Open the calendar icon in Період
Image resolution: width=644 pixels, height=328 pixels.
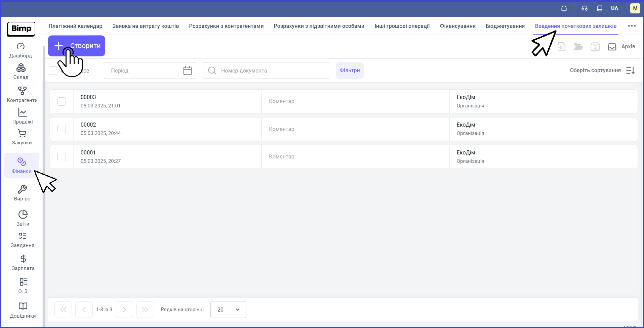point(188,71)
